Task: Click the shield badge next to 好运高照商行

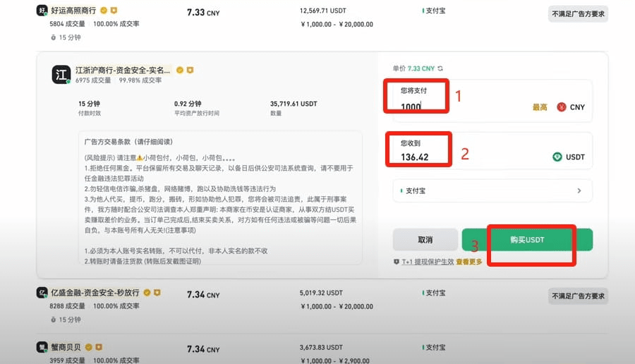Action: (x=114, y=11)
